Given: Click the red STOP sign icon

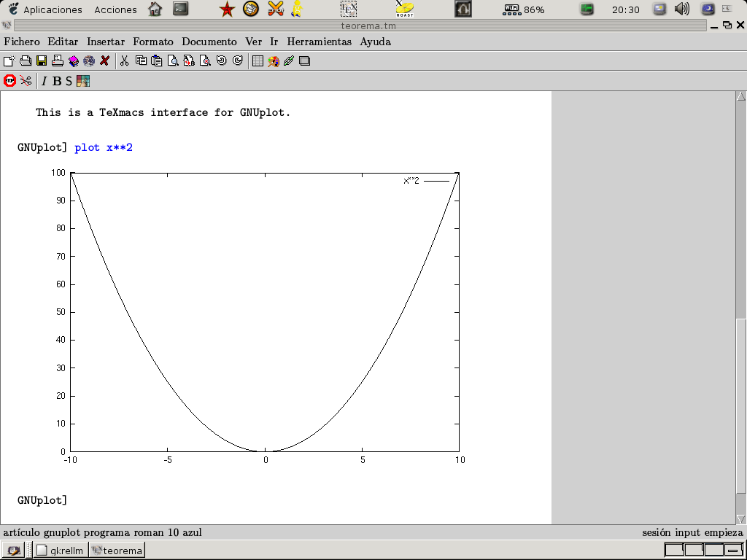Looking at the screenshot, I should tap(9, 81).
